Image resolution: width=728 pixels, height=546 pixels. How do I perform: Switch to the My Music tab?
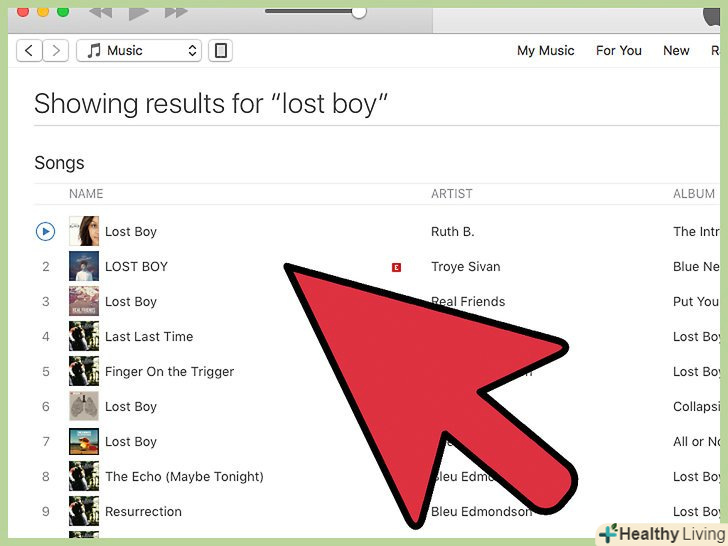(546, 50)
